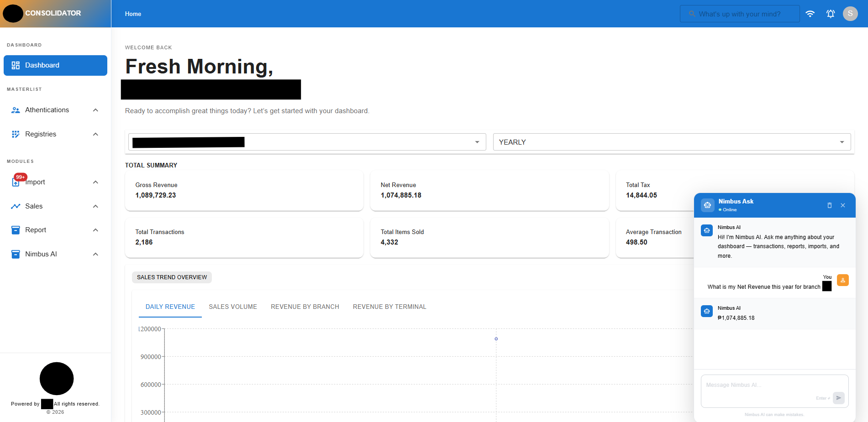Click the Import icon with 99+ badge
Viewport: 868px width, 422px height.
point(16,182)
